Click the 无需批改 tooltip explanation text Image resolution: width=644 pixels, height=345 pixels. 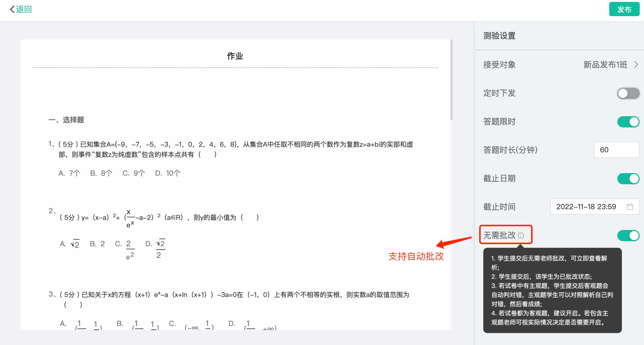tap(552, 290)
